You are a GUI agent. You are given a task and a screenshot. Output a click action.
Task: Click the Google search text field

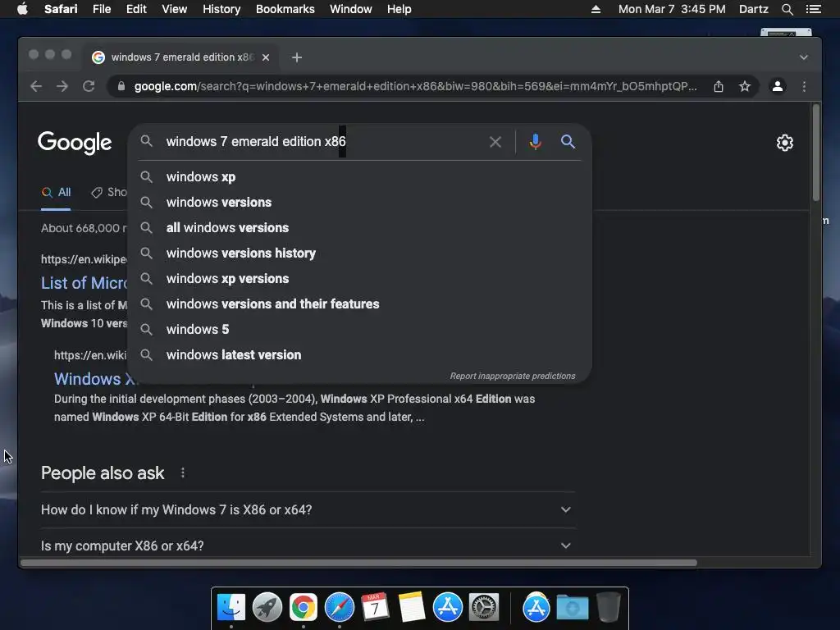coord(322,142)
